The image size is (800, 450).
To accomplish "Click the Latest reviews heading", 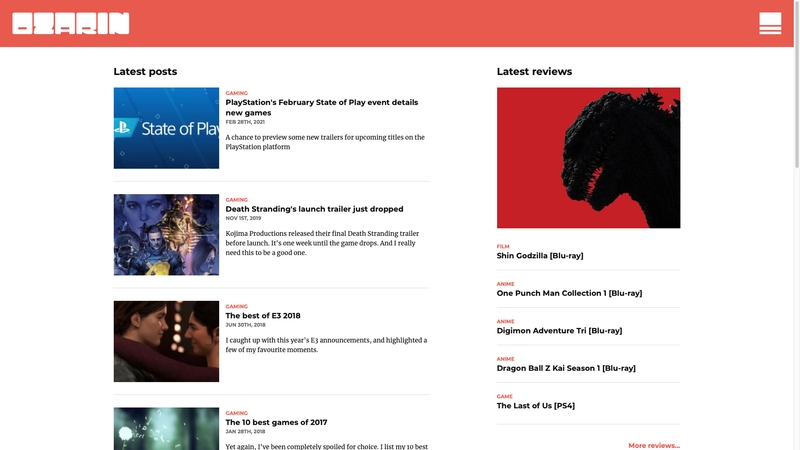I will point(535,72).
